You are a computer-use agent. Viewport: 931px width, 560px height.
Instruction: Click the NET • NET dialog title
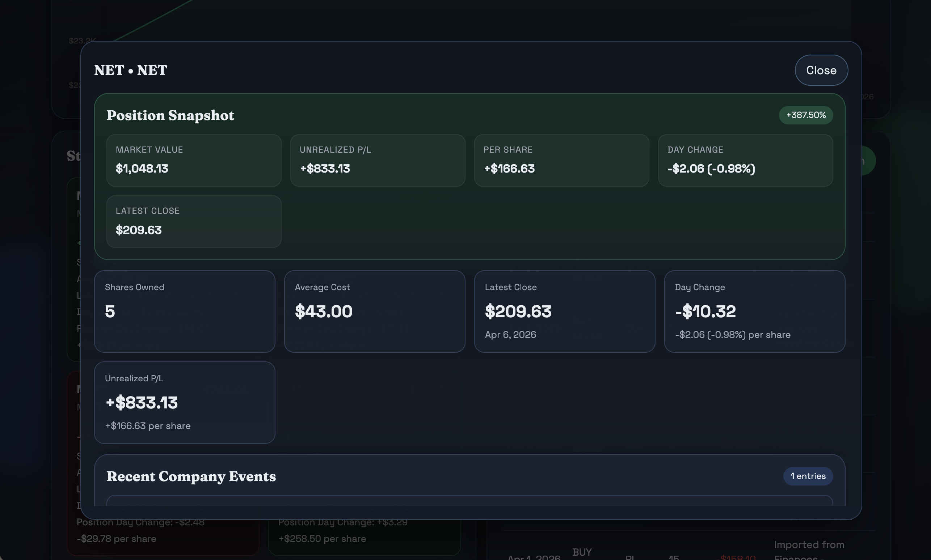130,70
